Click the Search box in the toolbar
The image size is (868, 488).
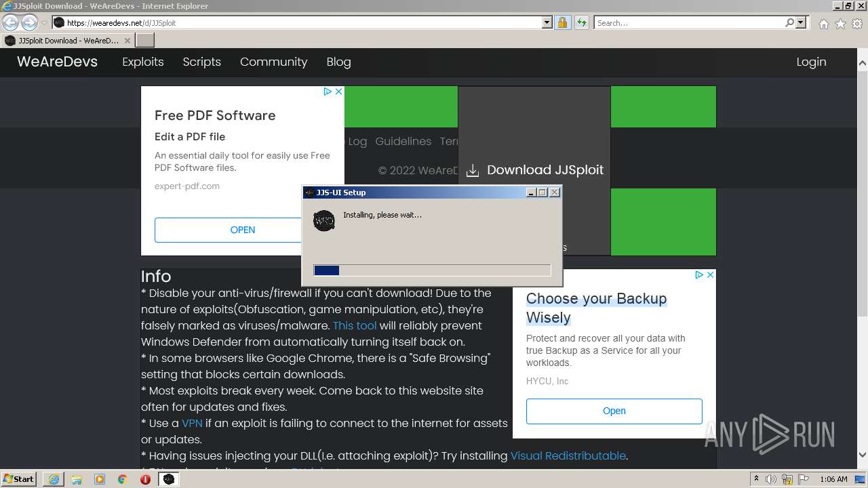click(689, 22)
